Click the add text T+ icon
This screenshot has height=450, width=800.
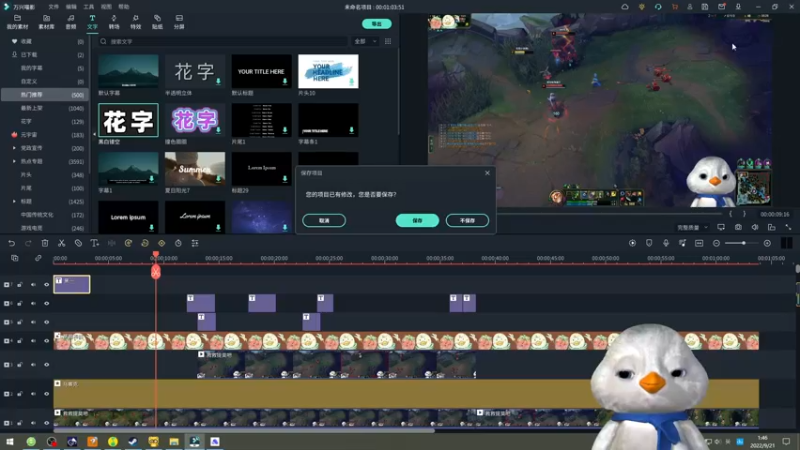[94, 243]
